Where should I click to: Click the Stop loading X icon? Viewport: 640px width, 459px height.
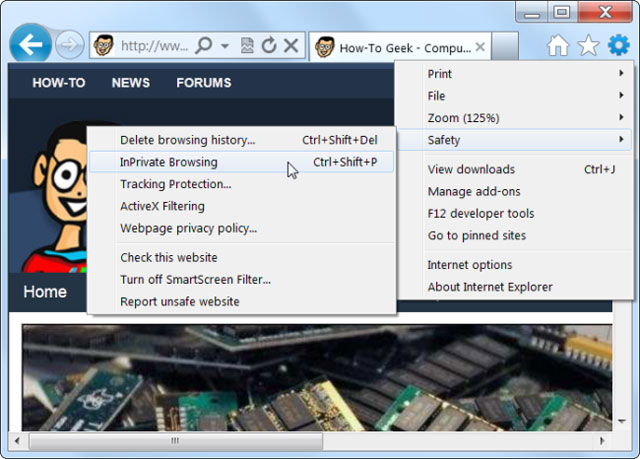click(x=290, y=46)
